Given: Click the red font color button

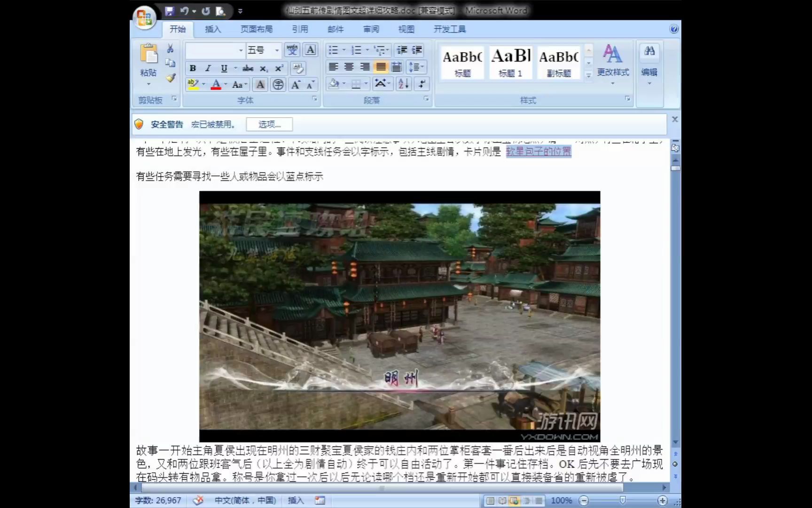Looking at the screenshot, I should [x=216, y=85].
